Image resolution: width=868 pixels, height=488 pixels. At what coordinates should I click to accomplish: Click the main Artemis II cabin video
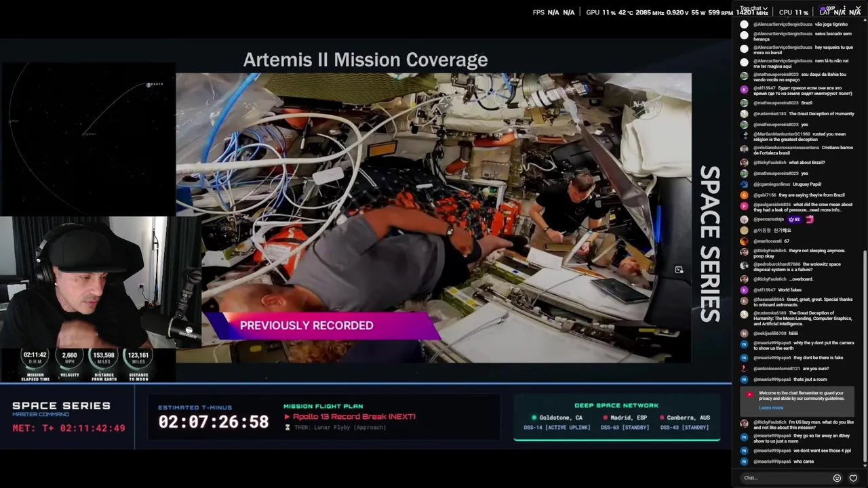[433, 218]
